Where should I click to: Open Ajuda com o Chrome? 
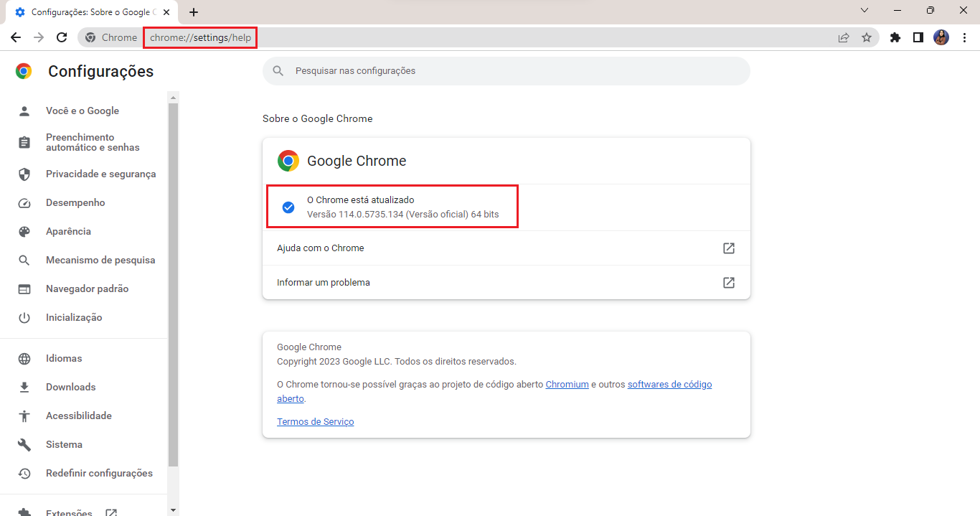tap(507, 248)
